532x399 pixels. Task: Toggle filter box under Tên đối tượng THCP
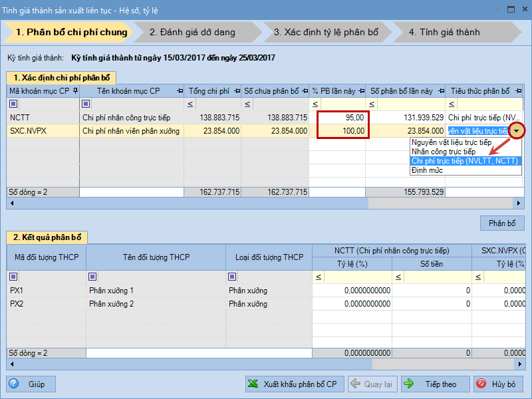tap(92, 277)
